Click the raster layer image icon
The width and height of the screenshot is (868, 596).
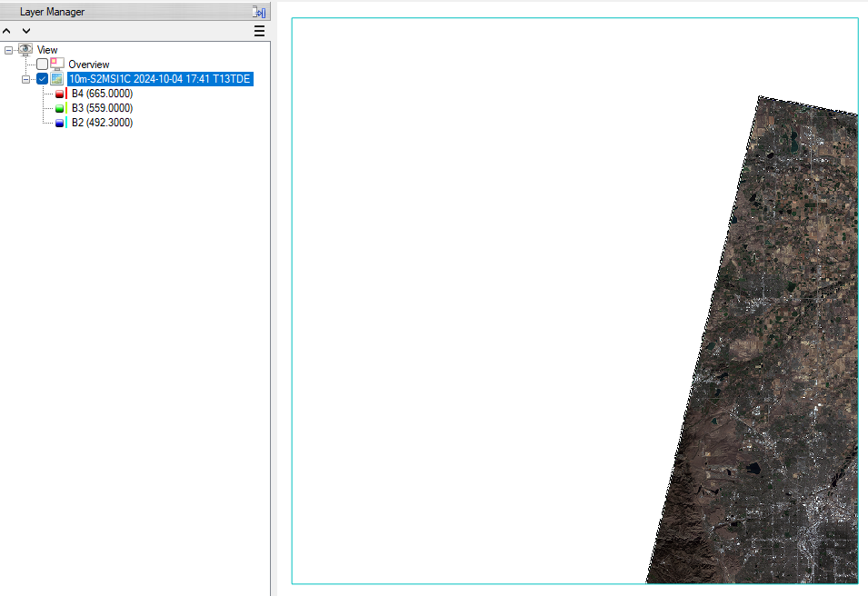pos(57,79)
